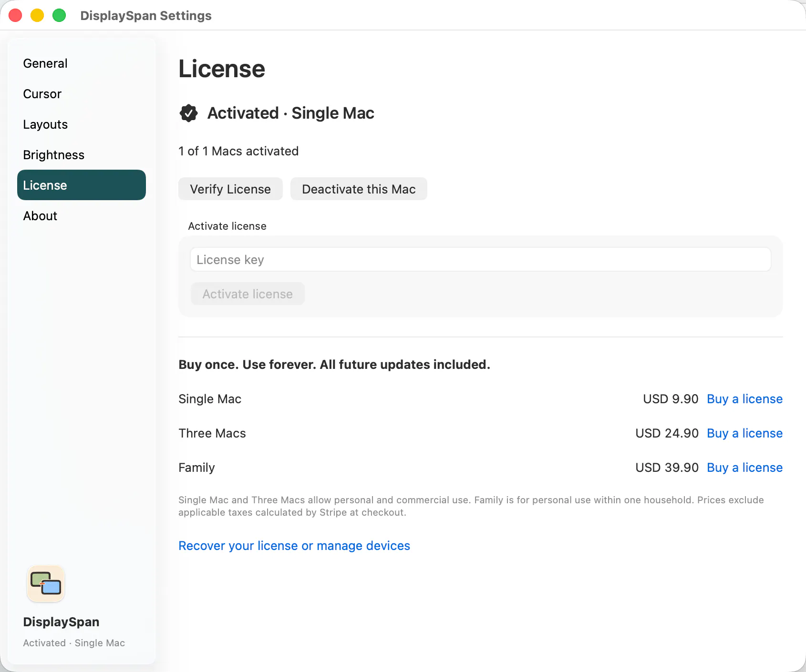
Task: Select the License sidebar item
Action: click(x=82, y=185)
